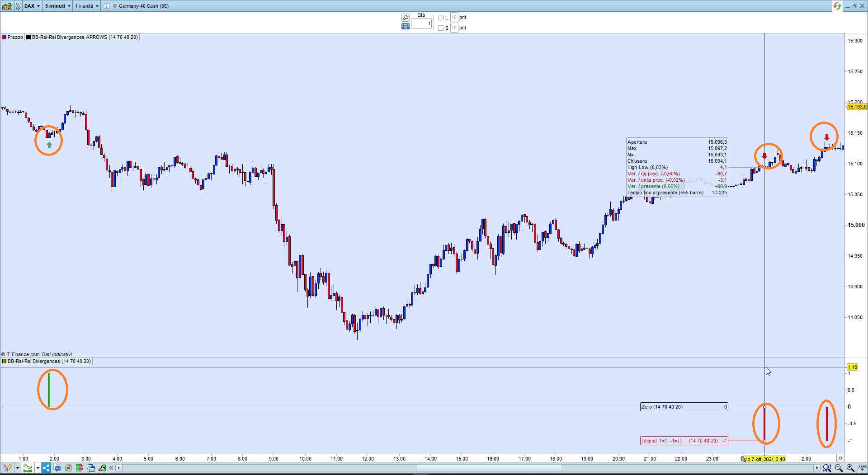Tick the L (limit) checkbox

point(441,18)
